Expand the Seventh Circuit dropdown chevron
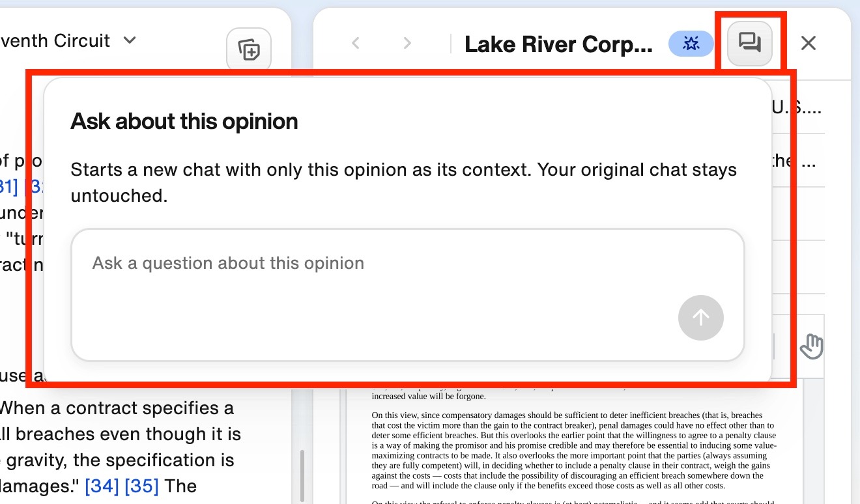 (x=130, y=40)
